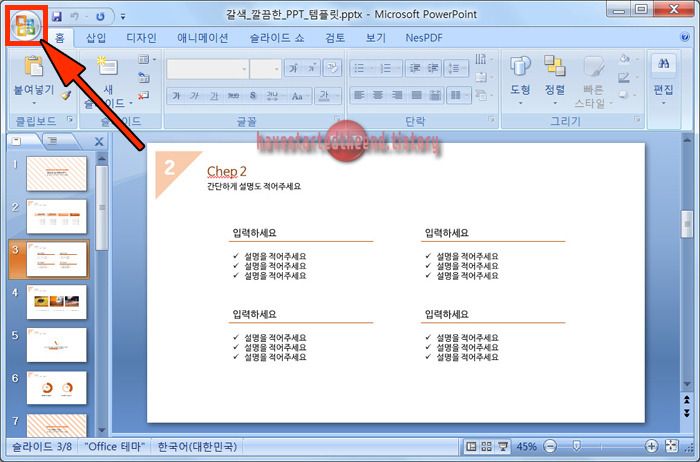This screenshot has width=700, height=462.
Task: Add a new slide with 새 슬라이드 icon
Action: (x=107, y=66)
